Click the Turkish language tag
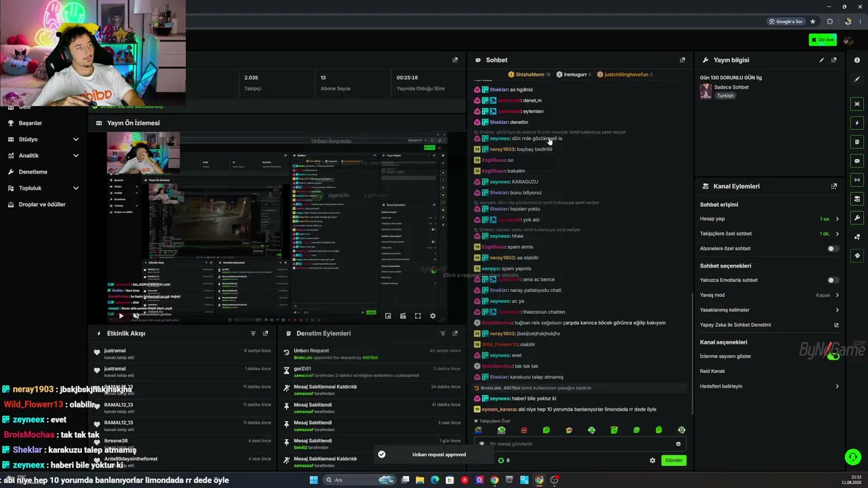The height and width of the screenshot is (488, 868). tap(726, 96)
